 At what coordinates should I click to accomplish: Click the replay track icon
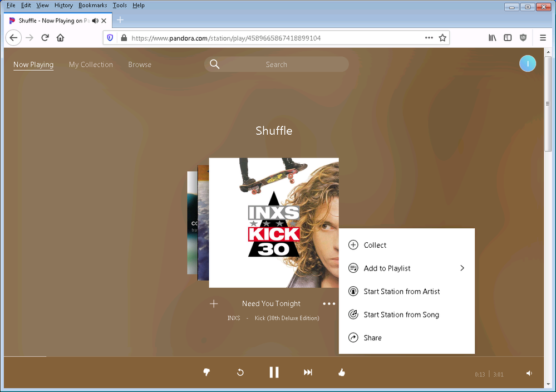pyautogui.click(x=240, y=373)
